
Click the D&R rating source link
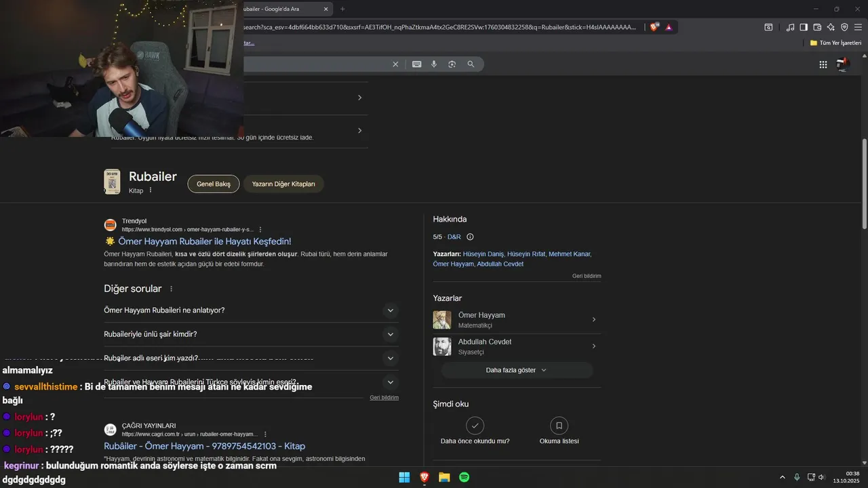(454, 237)
